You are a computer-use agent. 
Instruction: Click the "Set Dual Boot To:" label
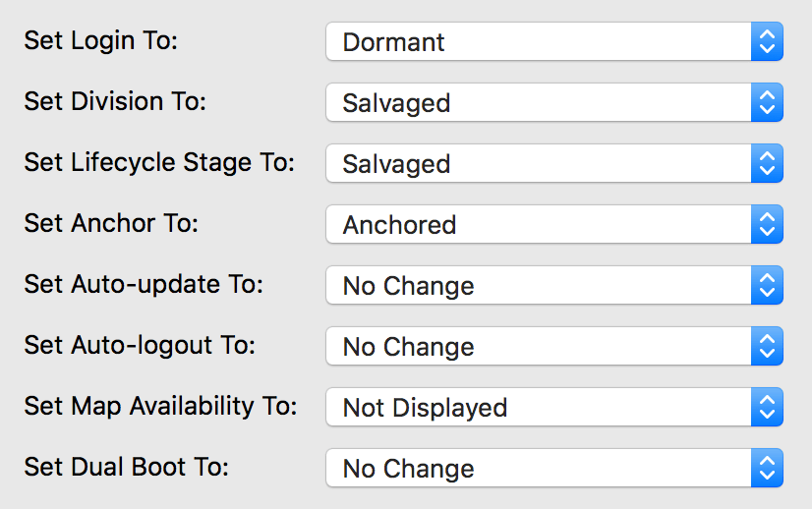pyautogui.click(x=126, y=468)
